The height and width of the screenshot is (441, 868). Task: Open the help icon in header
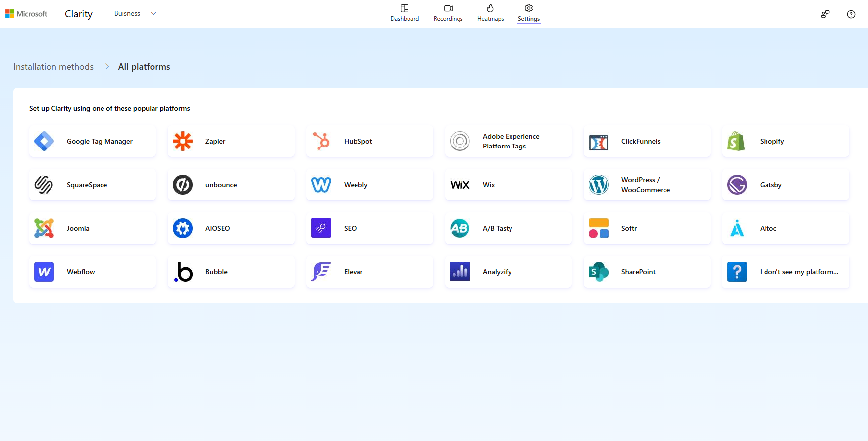point(851,14)
